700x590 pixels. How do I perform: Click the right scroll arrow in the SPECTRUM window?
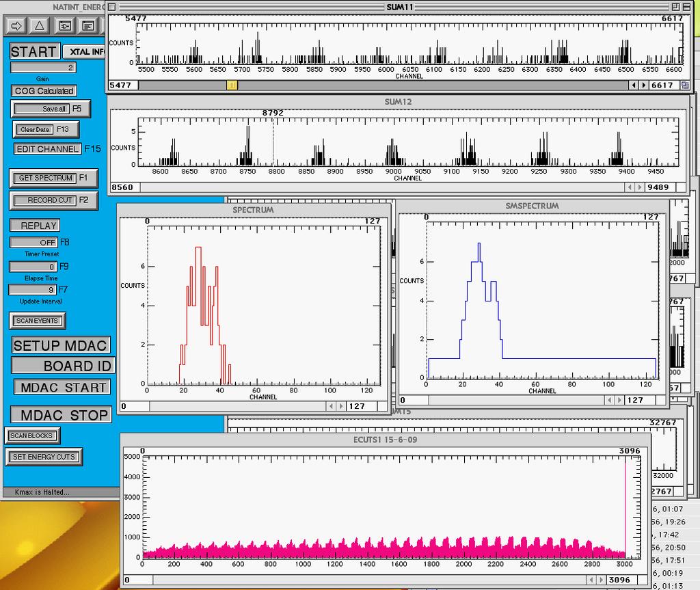coord(340,406)
